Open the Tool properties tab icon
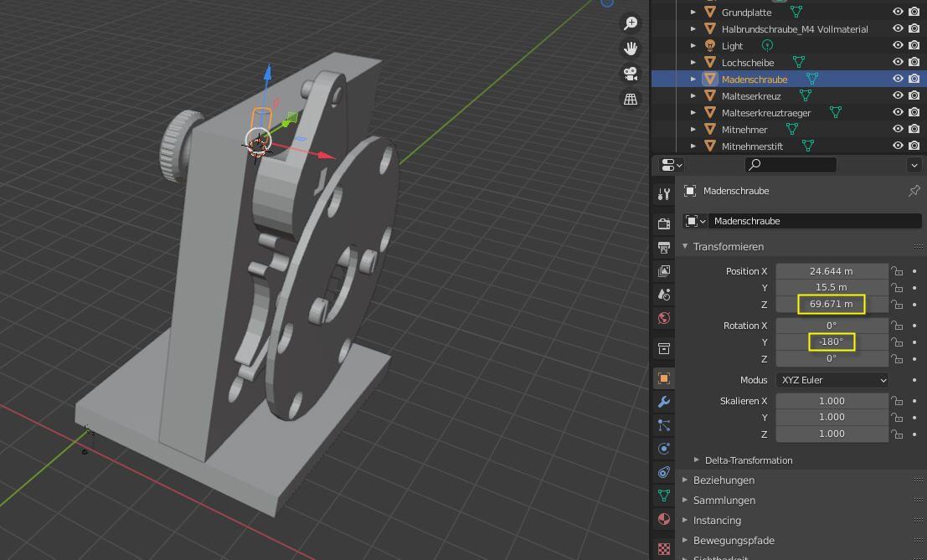The width and height of the screenshot is (927, 560). [x=664, y=194]
